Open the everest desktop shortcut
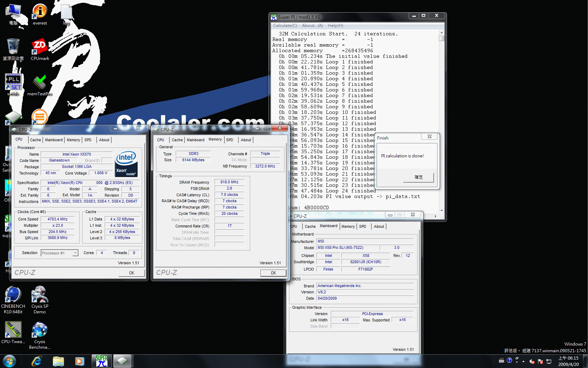 tap(40, 15)
